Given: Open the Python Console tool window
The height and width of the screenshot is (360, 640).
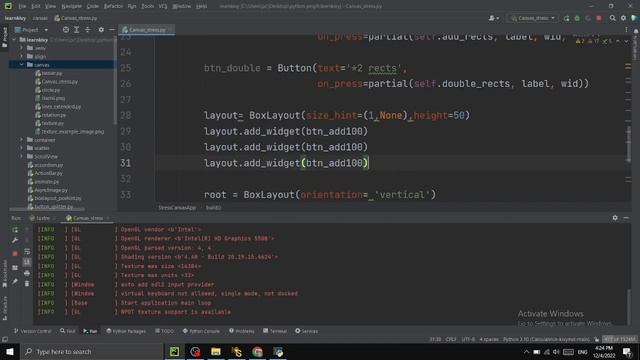Looking at the screenshot, I should point(201,331).
